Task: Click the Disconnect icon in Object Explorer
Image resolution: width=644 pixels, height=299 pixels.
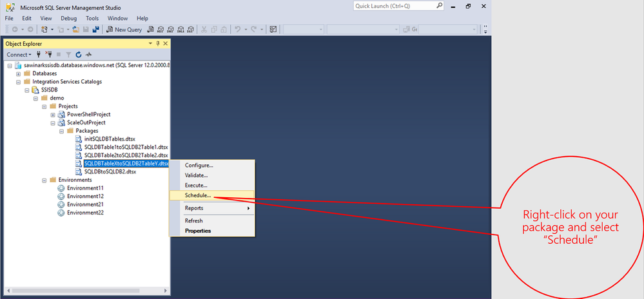Action: [48, 54]
